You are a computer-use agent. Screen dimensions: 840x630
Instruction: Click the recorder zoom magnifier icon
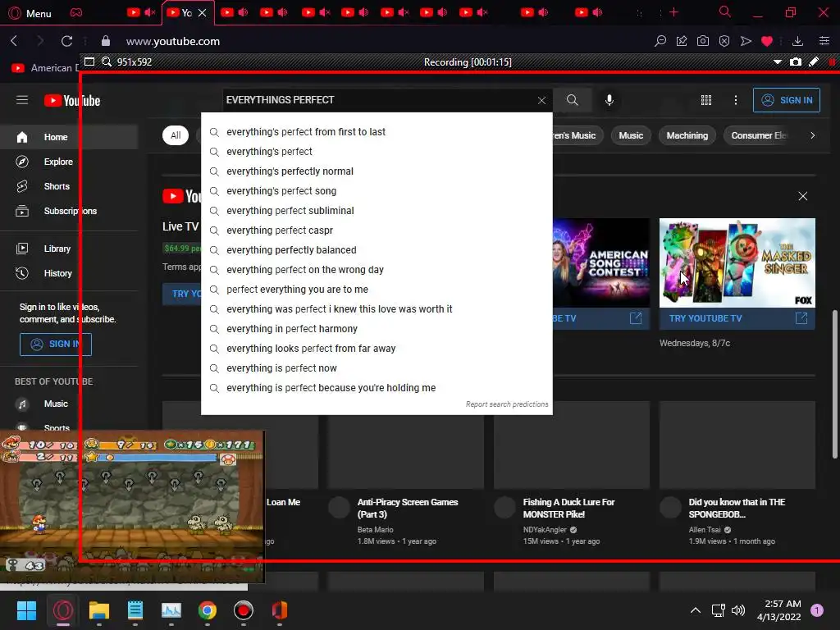click(x=107, y=62)
